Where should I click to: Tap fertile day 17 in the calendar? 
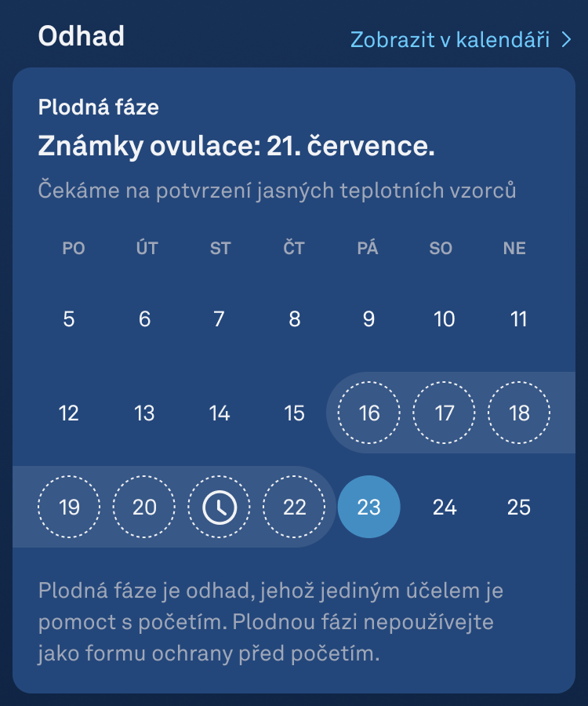click(x=445, y=413)
